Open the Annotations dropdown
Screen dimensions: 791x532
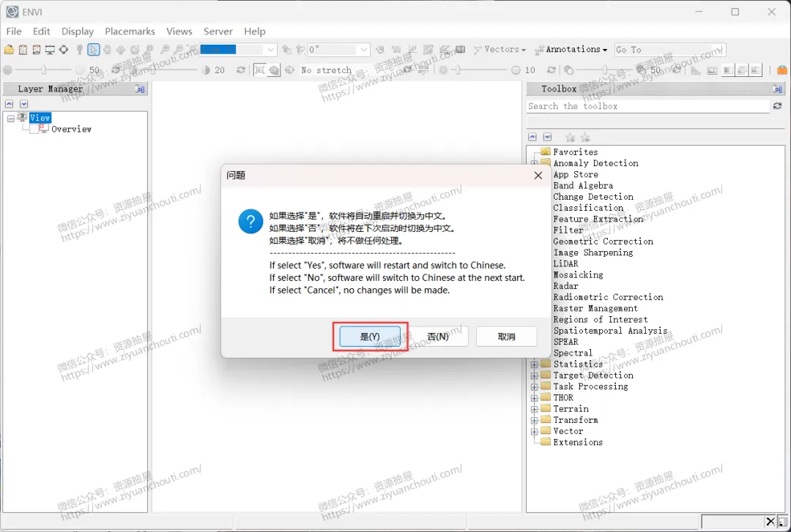571,50
